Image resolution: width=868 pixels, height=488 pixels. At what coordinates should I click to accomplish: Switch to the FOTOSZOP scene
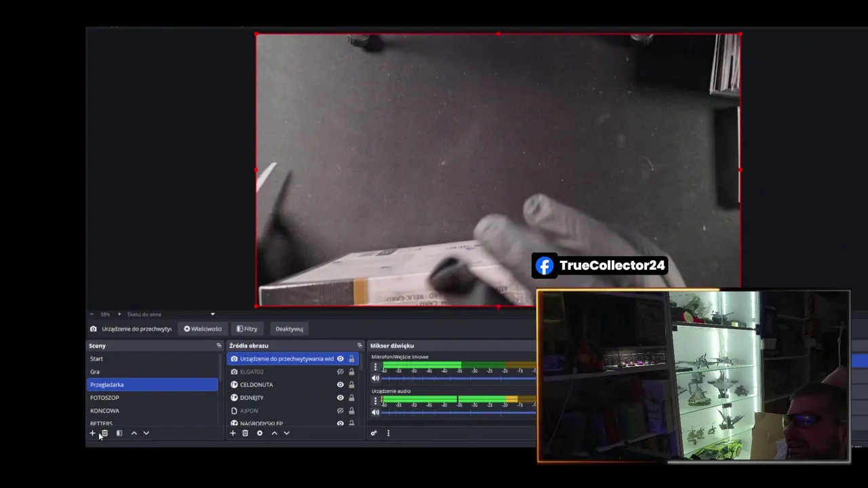[x=153, y=398]
